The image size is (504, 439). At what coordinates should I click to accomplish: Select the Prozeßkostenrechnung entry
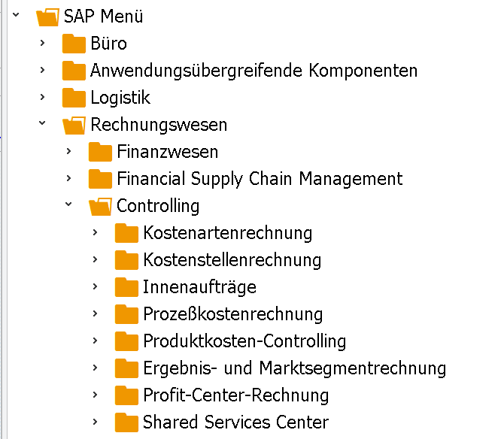233,314
